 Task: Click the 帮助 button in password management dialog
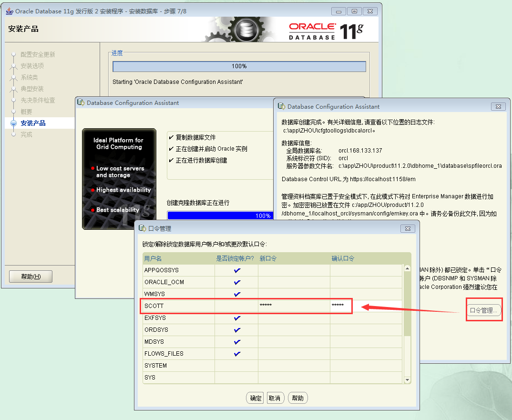pos(298,398)
